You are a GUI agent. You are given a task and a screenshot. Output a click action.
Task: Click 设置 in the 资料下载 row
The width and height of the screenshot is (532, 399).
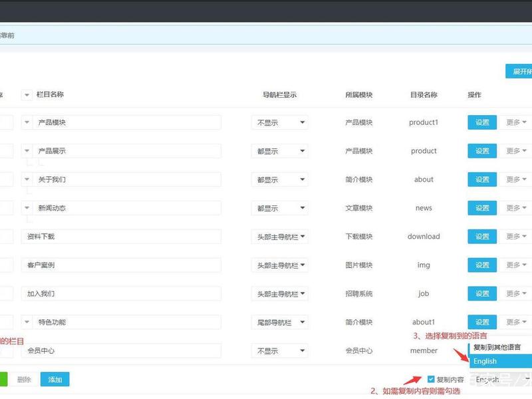[x=482, y=237]
